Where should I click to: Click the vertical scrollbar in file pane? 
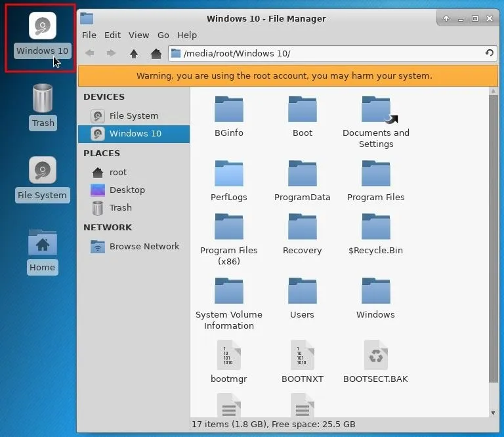coord(493,238)
